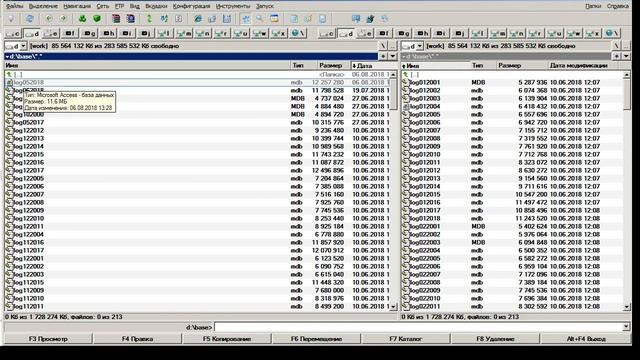Select file log022011 in right panel
640x360 pixels.
pos(512,306)
